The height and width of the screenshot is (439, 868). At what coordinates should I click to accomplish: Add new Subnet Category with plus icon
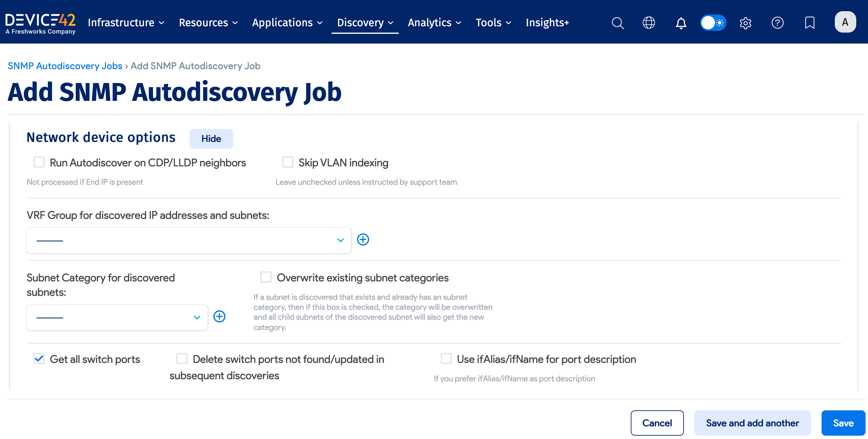[x=219, y=316]
